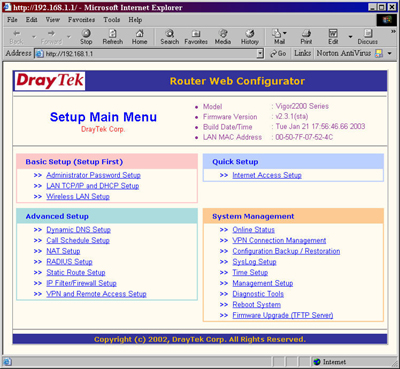This screenshot has height=369, width=400.
Task: Click the LAN MAC '00-50-7F-07-52-4C' value
Action: [x=304, y=137]
